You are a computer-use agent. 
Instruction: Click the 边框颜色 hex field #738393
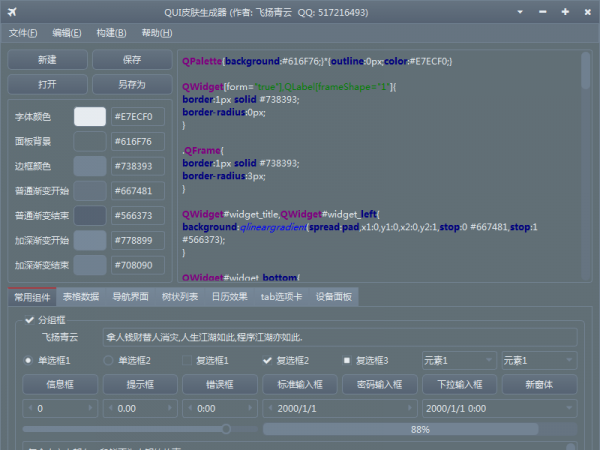click(x=137, y=166)
